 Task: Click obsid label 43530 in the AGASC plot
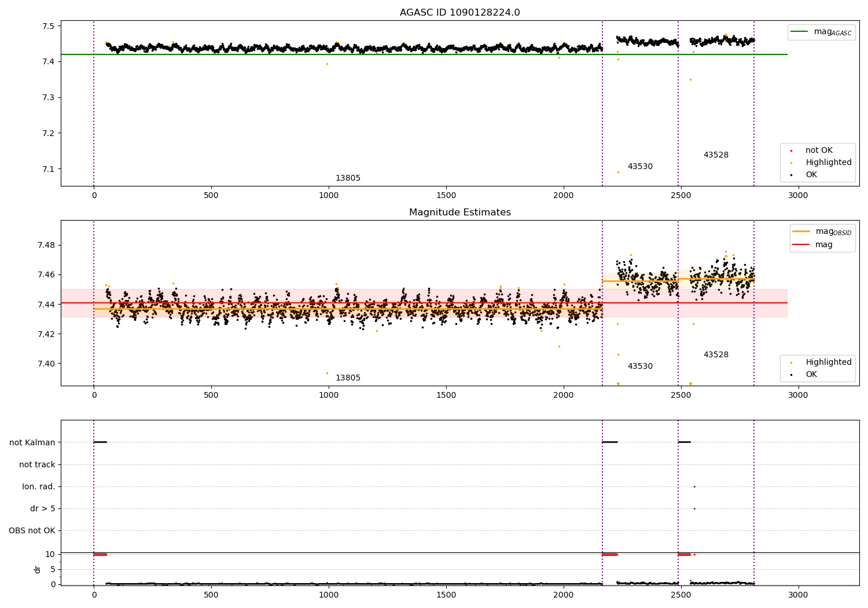[640, 167]
